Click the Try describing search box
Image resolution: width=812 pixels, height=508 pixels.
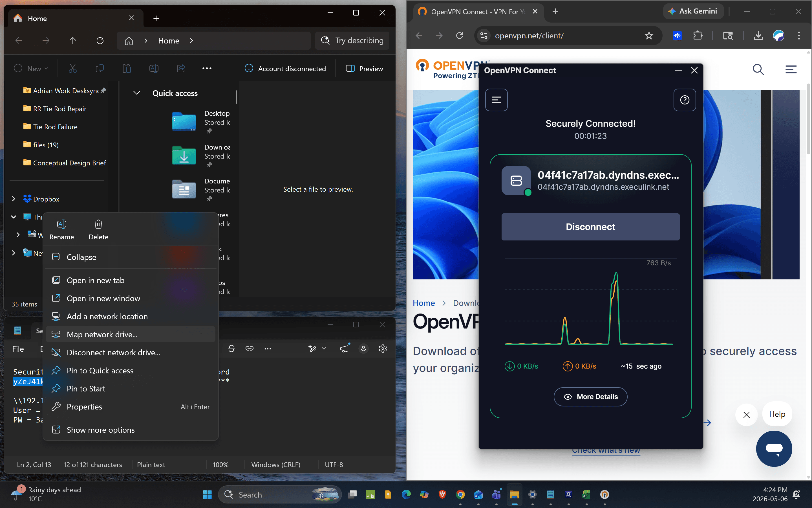(352, 41)
